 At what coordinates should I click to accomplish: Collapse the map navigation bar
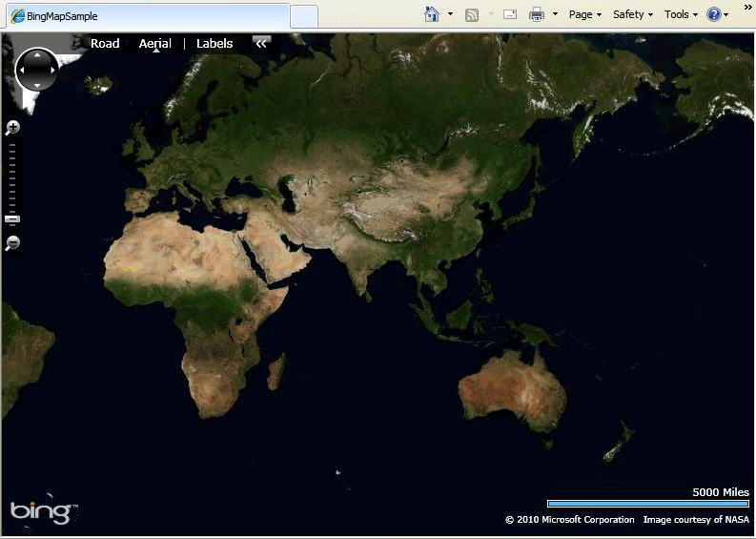(x=261, y=44)
